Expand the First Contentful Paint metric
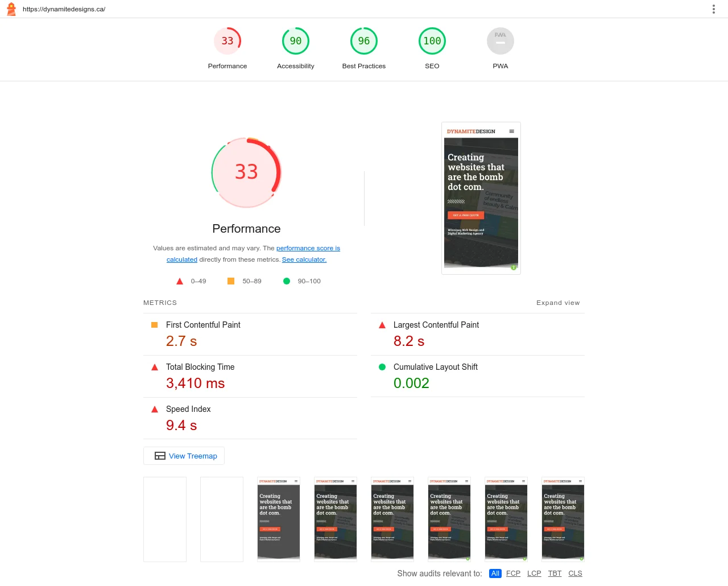Viewport: 728px width, 586px height. coord(203,325)
